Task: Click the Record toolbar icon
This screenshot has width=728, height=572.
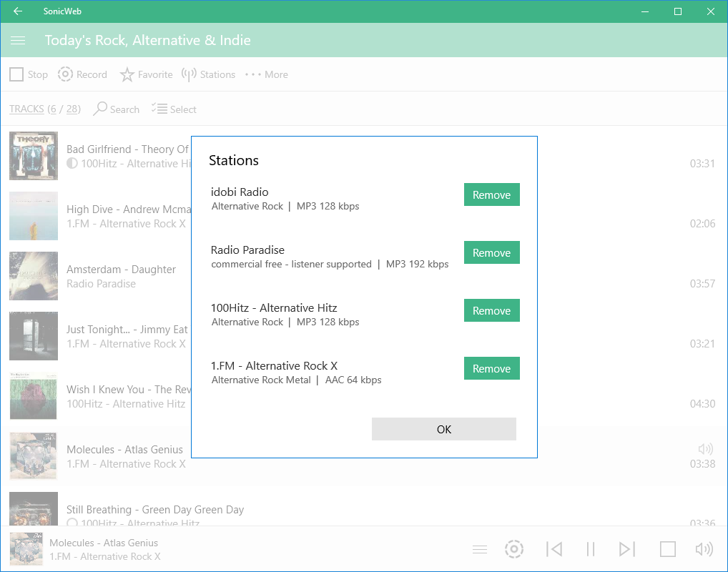Action: 66,74
